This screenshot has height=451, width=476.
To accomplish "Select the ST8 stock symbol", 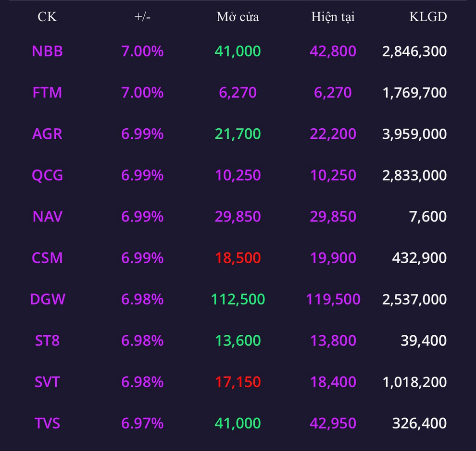I will (x=47, y=341).
